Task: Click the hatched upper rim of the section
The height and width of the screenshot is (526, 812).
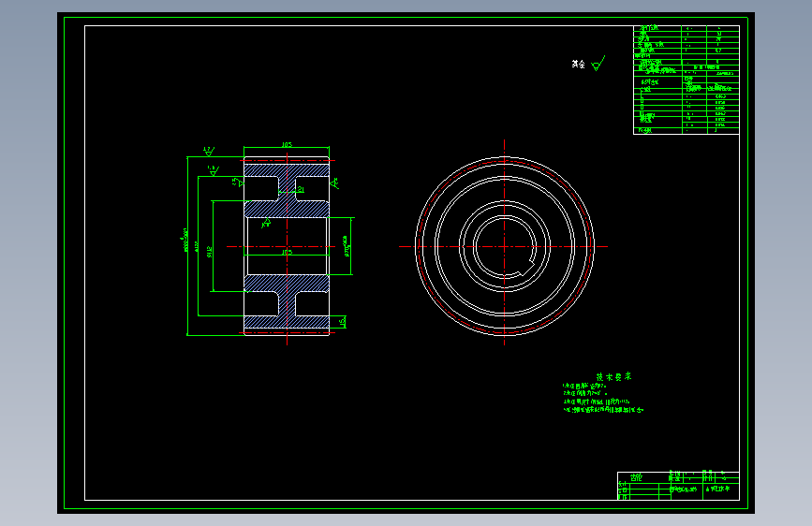Action: [x=287, y=169]
